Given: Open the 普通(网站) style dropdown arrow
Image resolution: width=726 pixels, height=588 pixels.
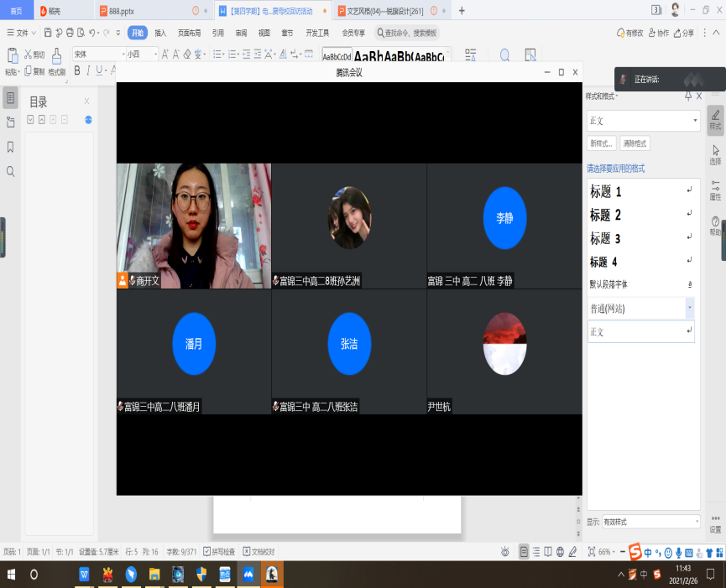Looking at the screenshot, I should coord(689,308).
